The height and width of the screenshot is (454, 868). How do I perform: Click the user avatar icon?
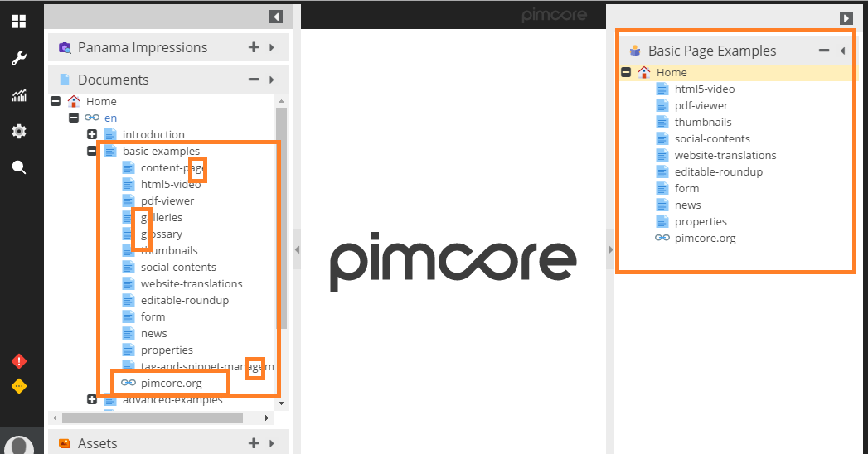pos(21,444)
